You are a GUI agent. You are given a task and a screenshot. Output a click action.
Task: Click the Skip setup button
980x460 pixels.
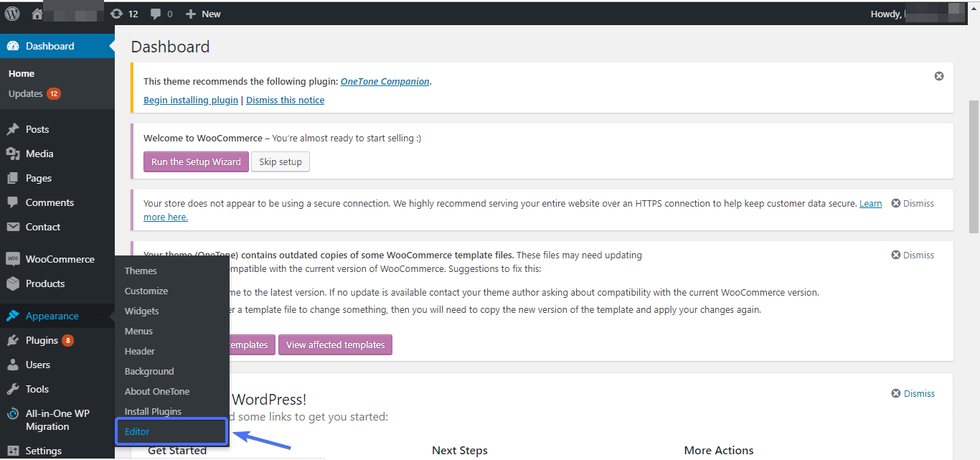[x=281, y=161]
